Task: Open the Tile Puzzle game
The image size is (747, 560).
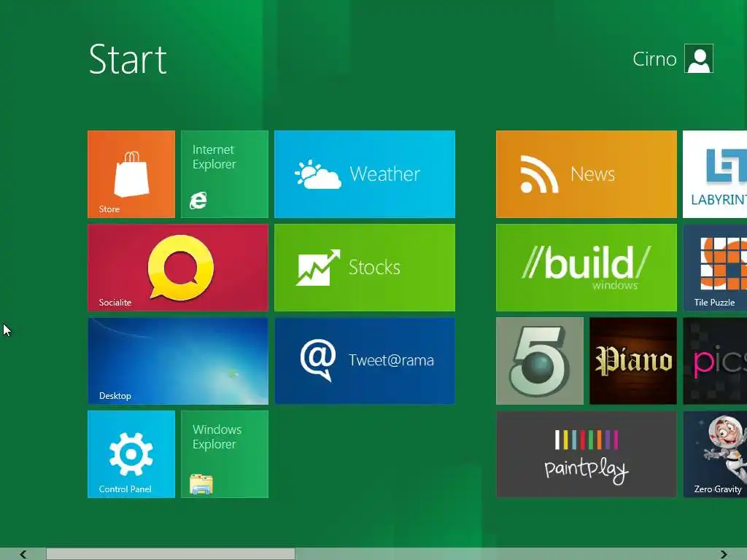Action: [715, 268]
